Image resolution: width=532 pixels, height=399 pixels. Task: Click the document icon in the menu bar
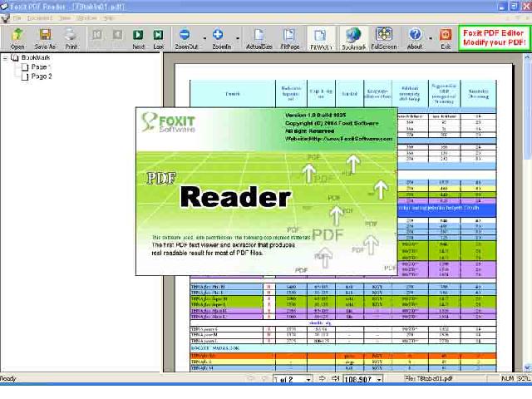pos(5,18)
